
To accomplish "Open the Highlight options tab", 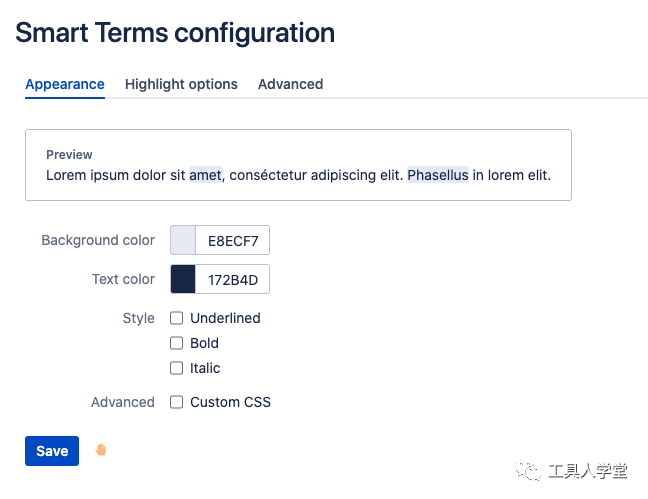I will tap(181, 84).
